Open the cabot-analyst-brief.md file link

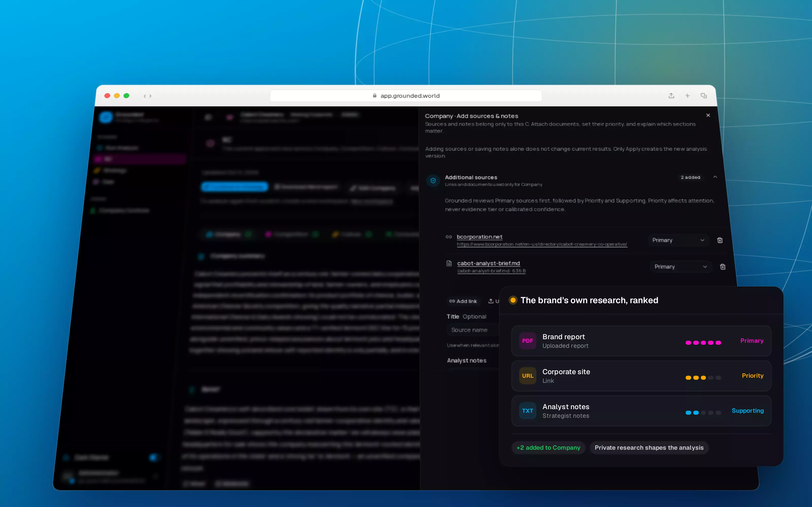[488, 263]
